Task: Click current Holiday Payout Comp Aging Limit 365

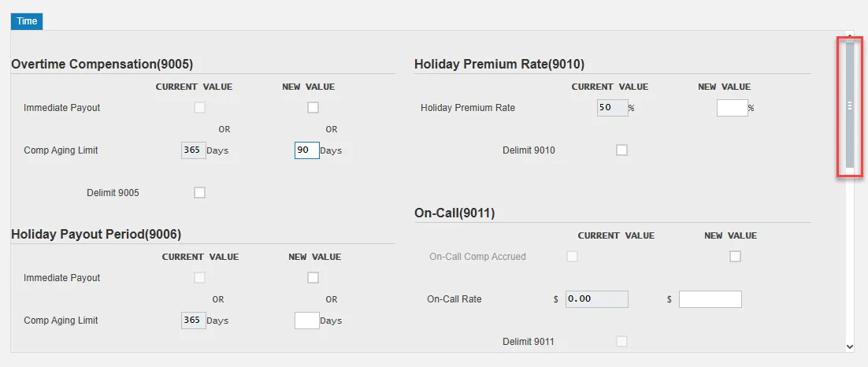Action: (193, 321)
